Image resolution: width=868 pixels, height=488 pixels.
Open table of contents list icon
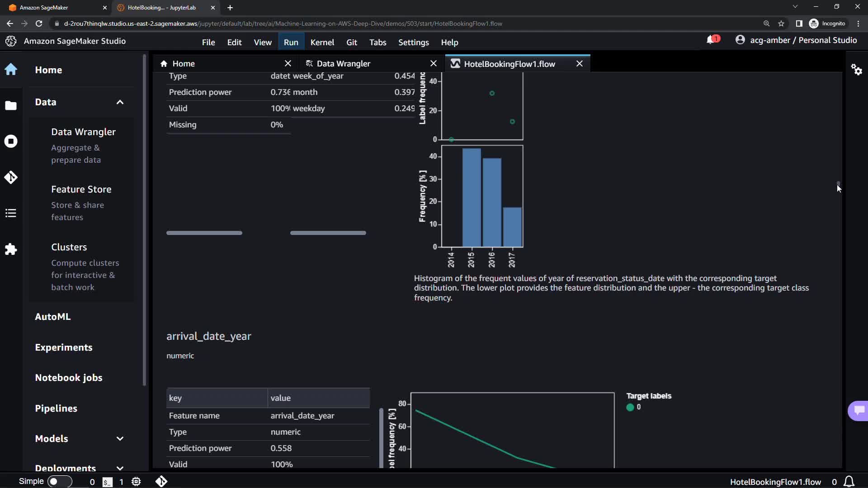[x=11, y=213]
